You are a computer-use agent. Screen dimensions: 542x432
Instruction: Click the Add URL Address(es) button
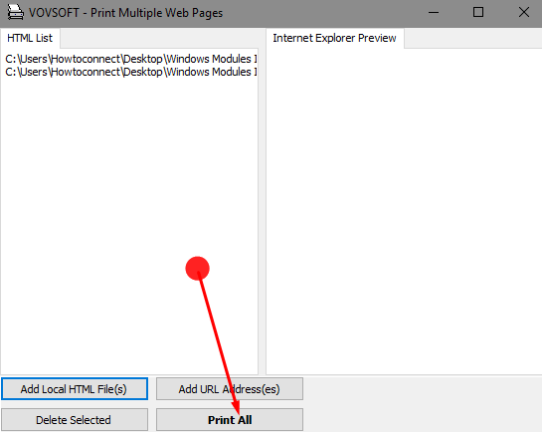(230, 389)
